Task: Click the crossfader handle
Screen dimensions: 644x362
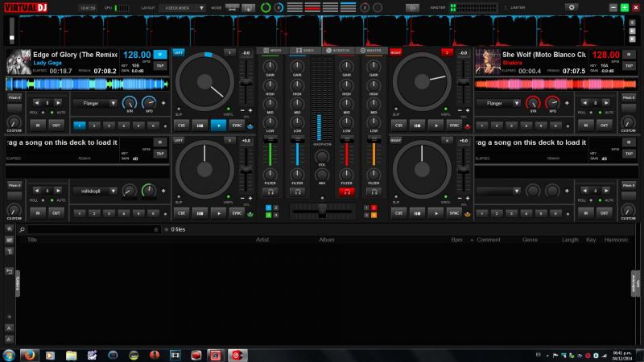Action: tap(323, 211)
